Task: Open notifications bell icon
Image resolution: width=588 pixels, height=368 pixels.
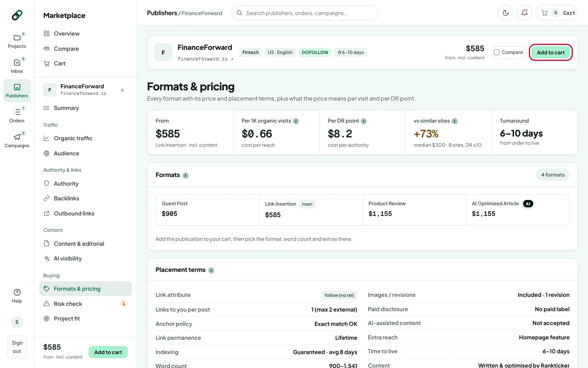Action: pyautogui.click(x=524, y=13)
